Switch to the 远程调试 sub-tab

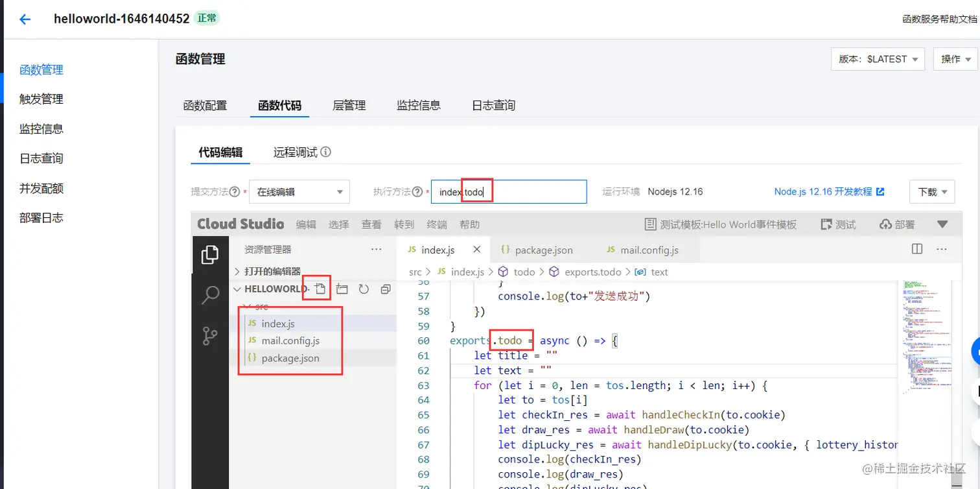tap(295, 152)
